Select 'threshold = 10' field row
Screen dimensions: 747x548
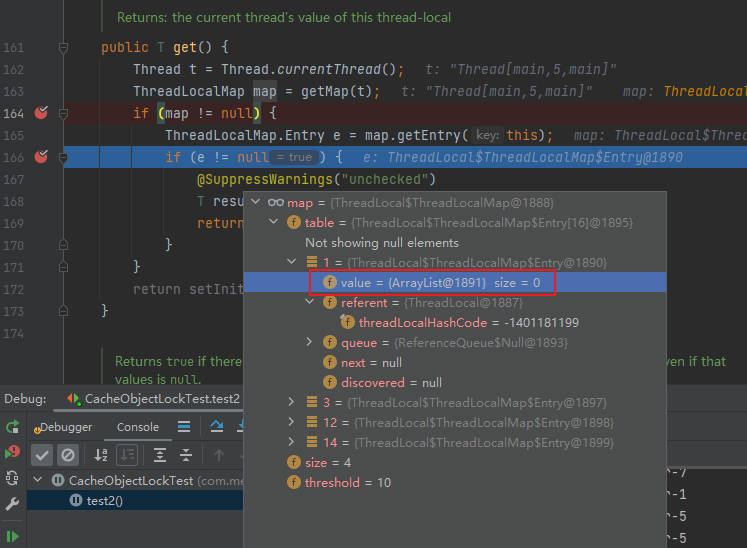point(455,483)
